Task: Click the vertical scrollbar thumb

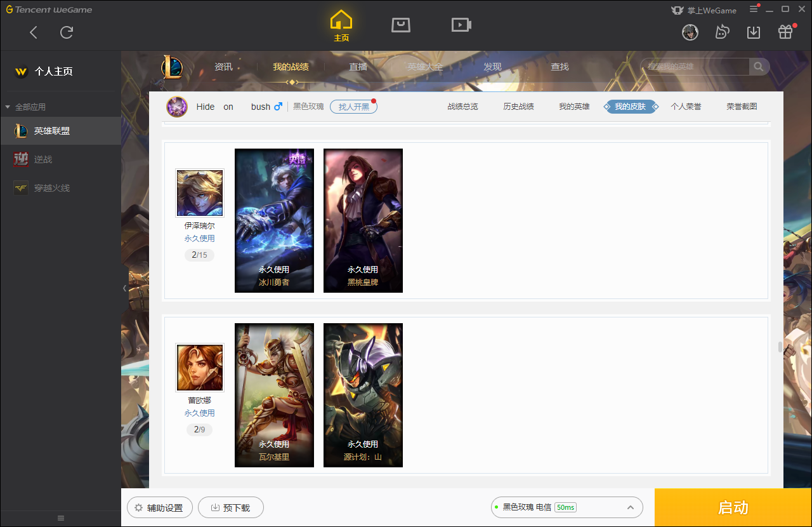Action: coord(781,347)
